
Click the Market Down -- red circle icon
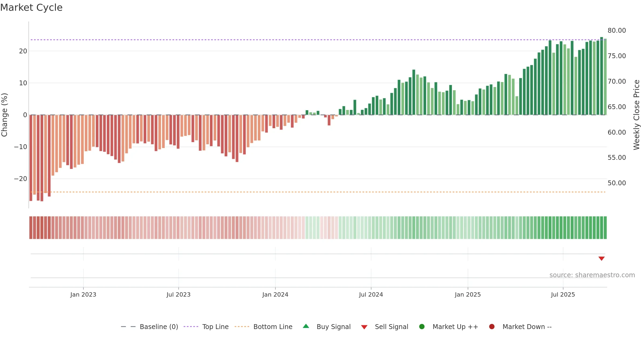click(492, 327)
